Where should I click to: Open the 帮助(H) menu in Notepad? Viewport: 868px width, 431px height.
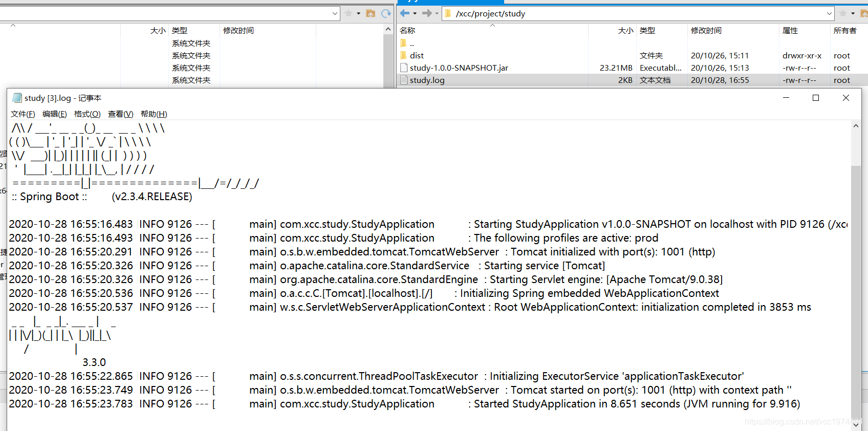(154, 114)
